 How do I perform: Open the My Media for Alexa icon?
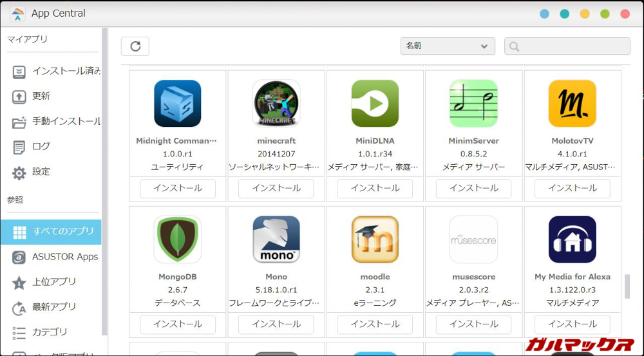(x=572, y=239)
